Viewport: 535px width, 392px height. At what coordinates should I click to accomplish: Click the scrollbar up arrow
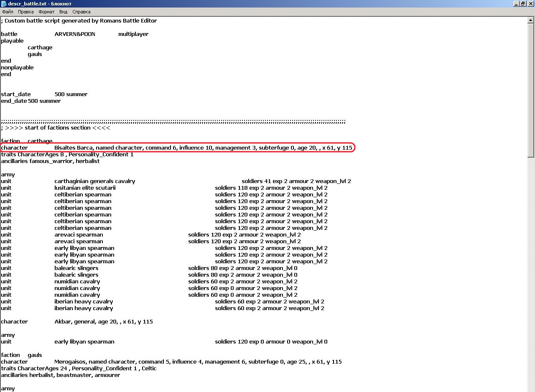[531, 20]
